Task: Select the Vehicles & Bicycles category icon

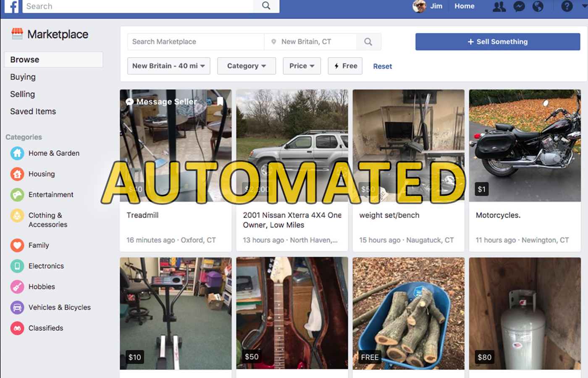Action: [17, 307]
